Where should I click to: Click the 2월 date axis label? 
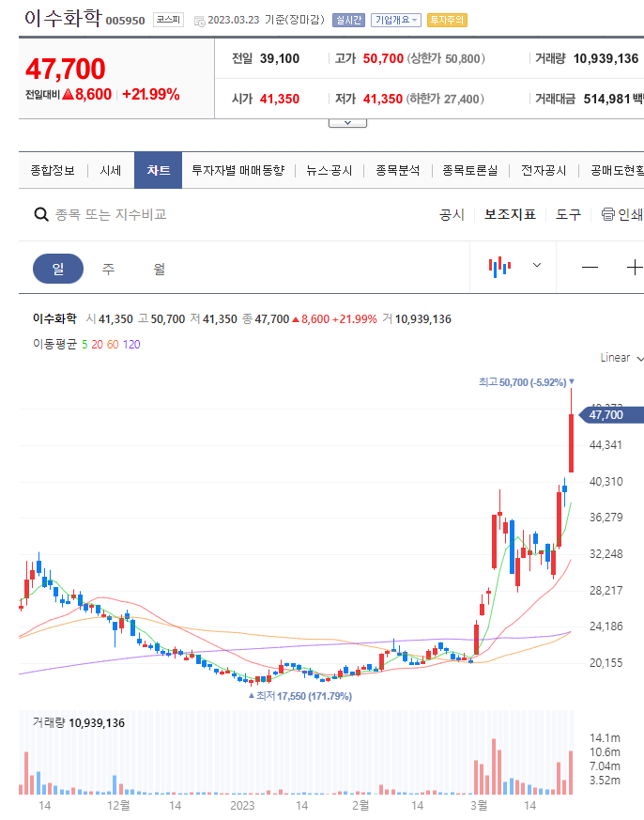point(360,805)
